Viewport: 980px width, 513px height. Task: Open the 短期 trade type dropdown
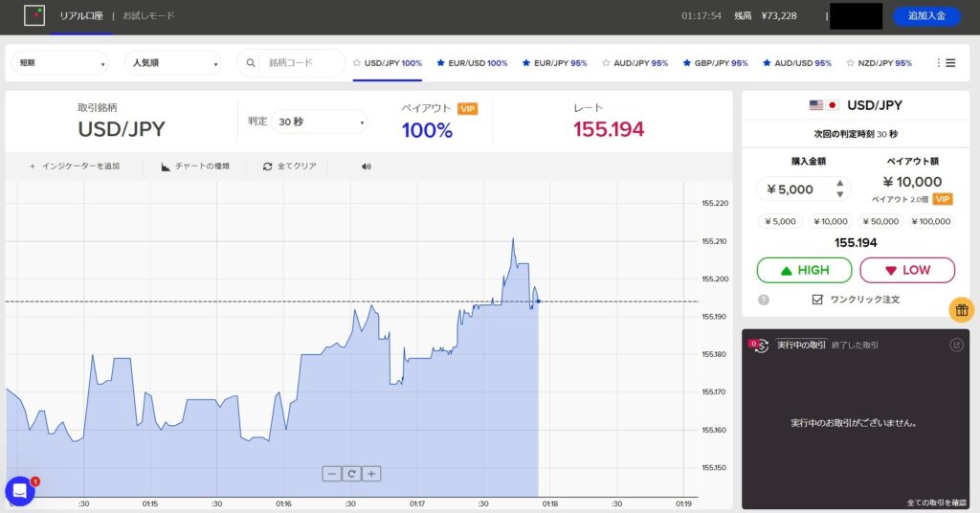[59, 64]
